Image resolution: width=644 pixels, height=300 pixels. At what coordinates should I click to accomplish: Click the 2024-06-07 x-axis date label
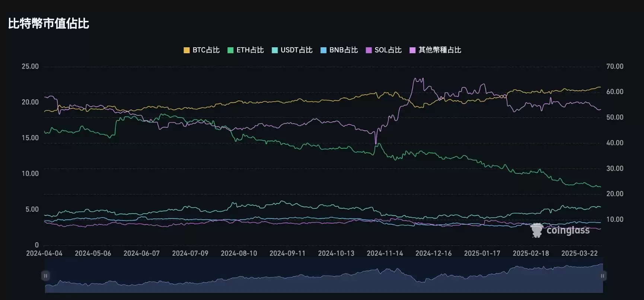pos(141,253)
